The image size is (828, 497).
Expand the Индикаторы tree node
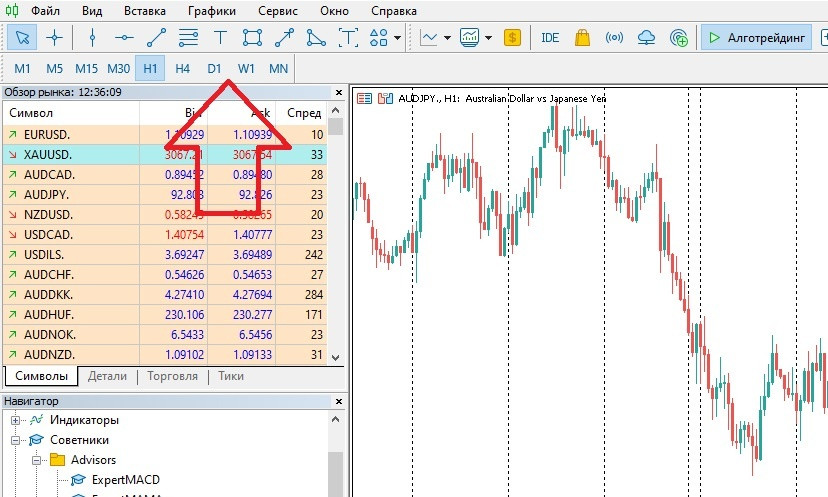pos(15,420)
